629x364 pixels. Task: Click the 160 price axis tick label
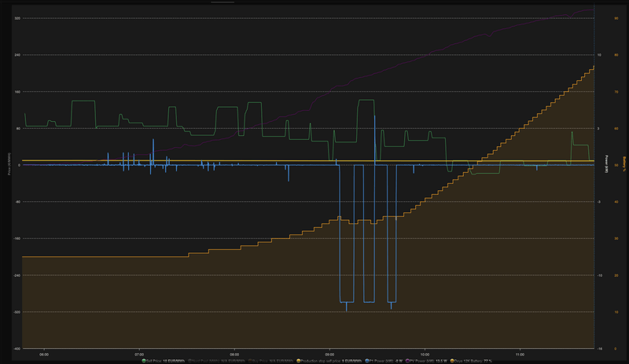click(x=17, y=92)
